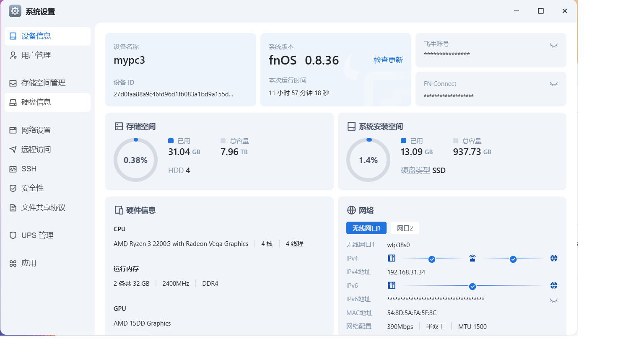
Task: Open the Disk Information page
Action: coord(36,102)
